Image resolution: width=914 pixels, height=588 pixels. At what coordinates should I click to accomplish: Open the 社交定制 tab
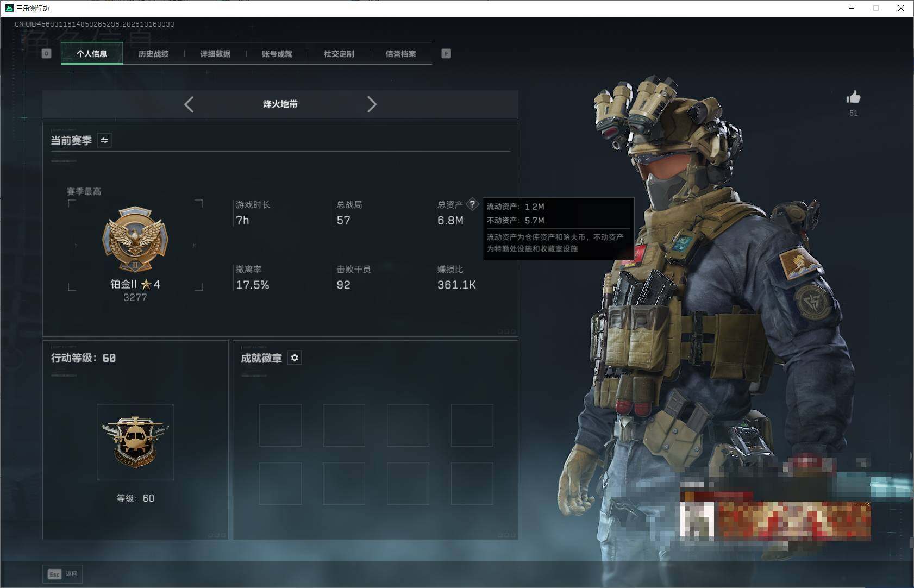(x=339, y=54)
